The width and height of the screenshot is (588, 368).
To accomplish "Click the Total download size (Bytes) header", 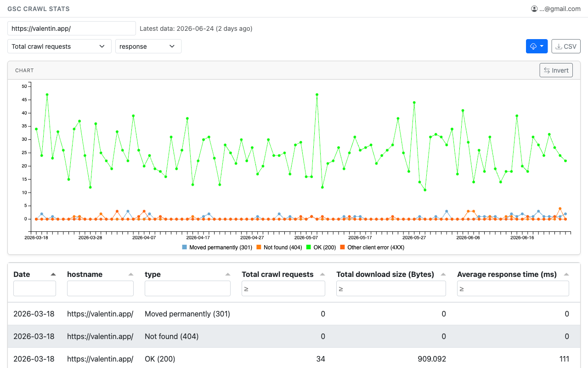I will pyautogui.click(x=385, y=274).
